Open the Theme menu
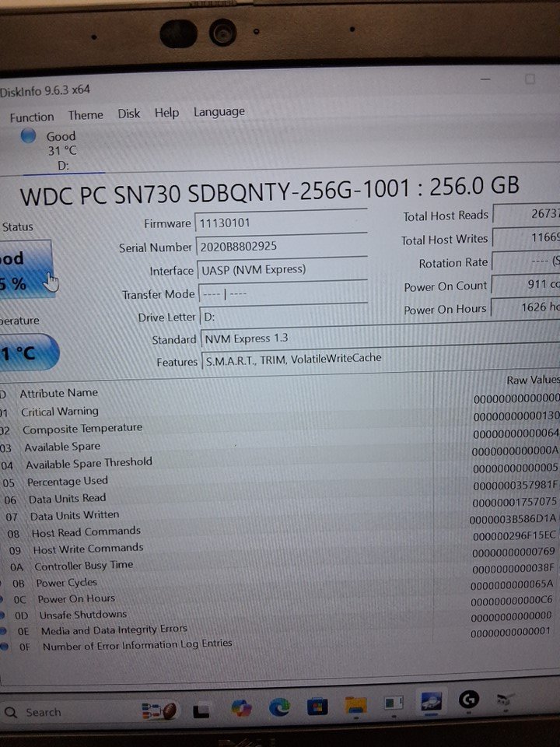The height and width of the screenshot is (747, 560). coord(86,115)
